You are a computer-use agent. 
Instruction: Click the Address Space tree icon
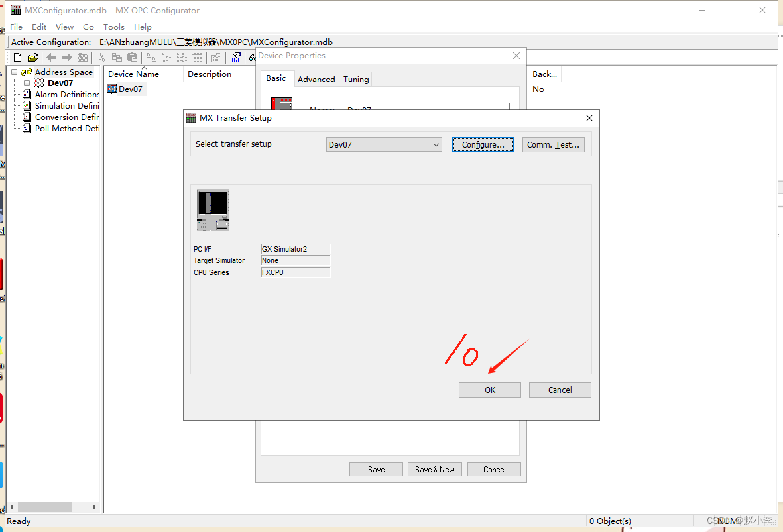point(27,72)
